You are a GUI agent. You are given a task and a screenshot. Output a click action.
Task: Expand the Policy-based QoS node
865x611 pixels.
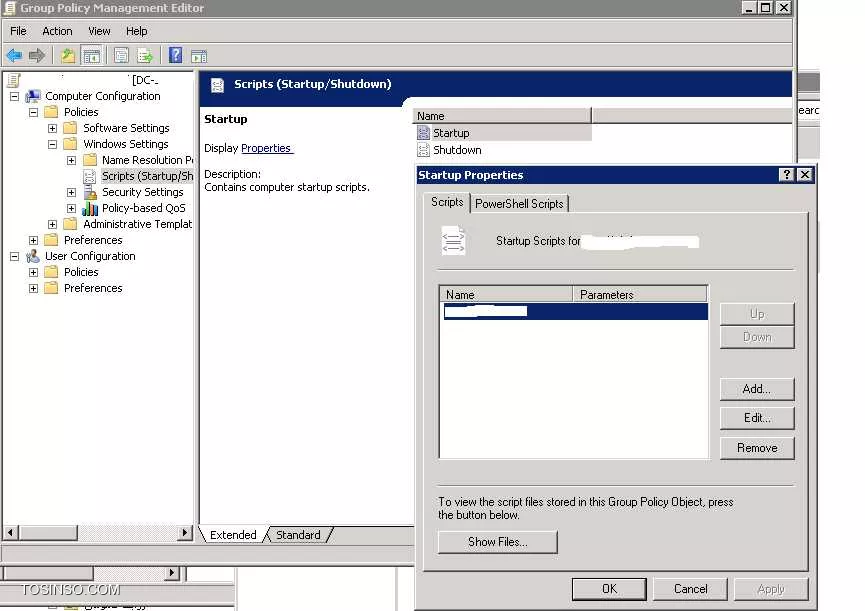point(71,208)
